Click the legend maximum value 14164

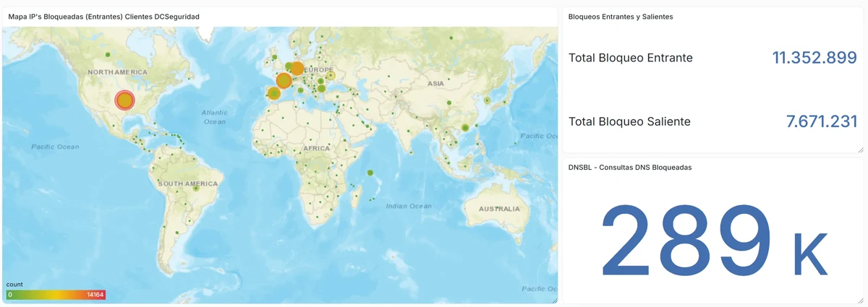pos(95,295)
